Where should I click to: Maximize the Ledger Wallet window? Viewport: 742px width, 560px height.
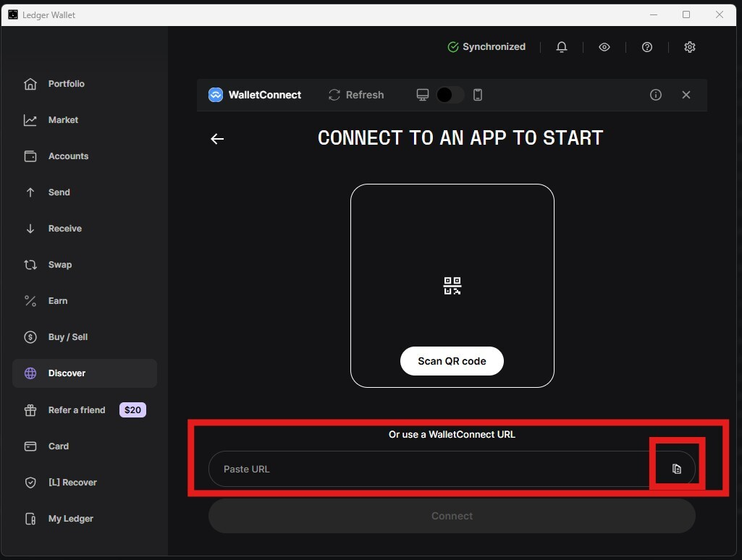click(686, 14)
